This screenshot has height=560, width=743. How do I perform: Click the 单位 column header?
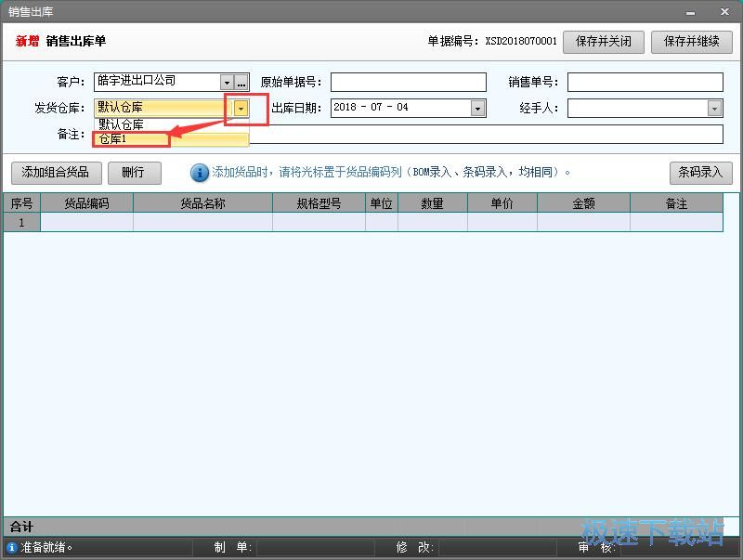click(x=382, y=203)
